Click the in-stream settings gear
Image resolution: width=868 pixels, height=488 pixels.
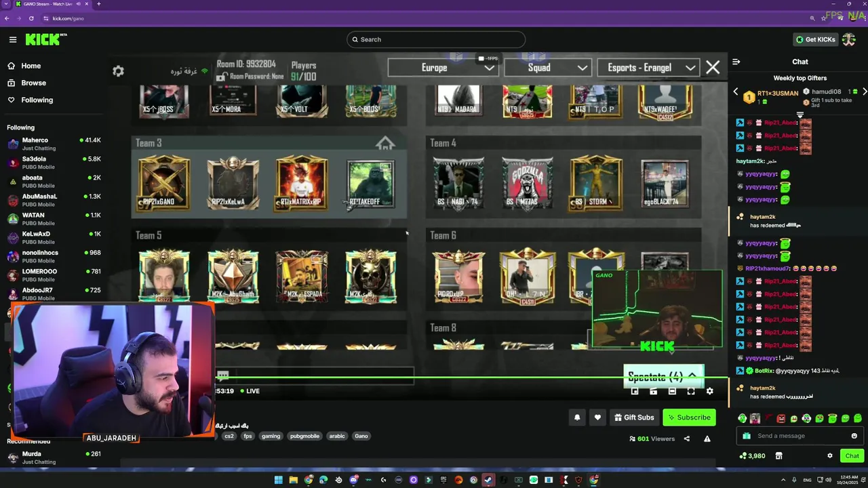click(118, 71)
